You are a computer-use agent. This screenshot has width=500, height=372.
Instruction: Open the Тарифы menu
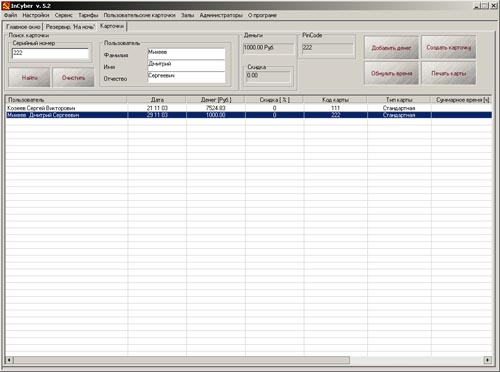(88, 15)
